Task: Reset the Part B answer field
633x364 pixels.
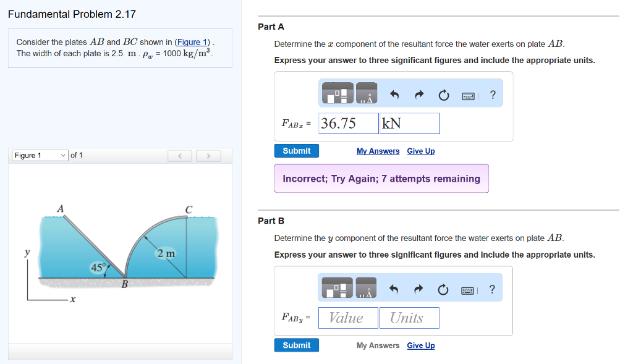Action: tap(443, 287)
